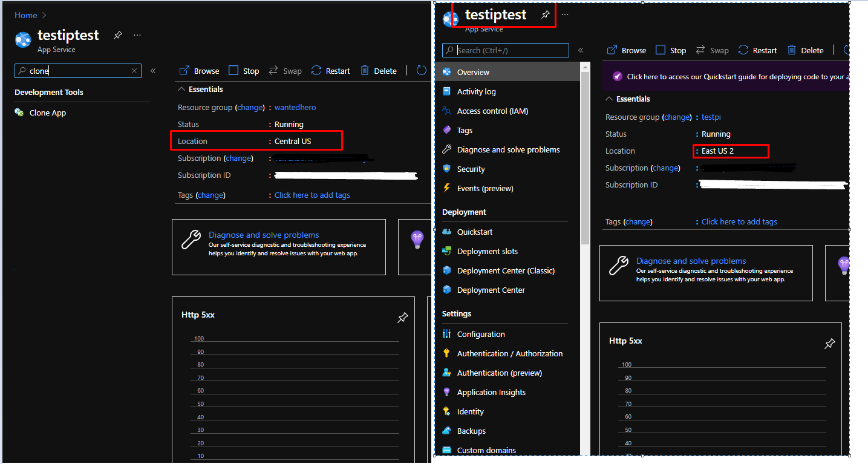Open the Quickstart guide banner
The width and height of the screenshot is (868, 464).
[726, 76]
